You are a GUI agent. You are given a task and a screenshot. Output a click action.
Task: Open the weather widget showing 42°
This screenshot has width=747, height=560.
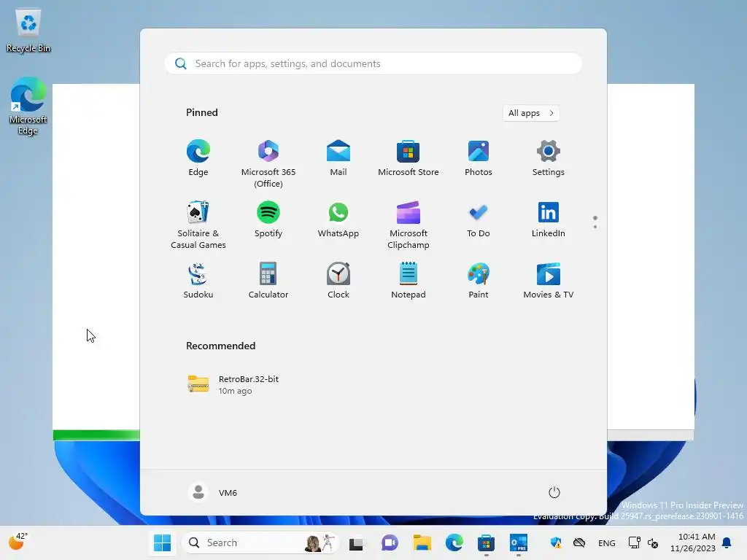click(x=18, y=542)
